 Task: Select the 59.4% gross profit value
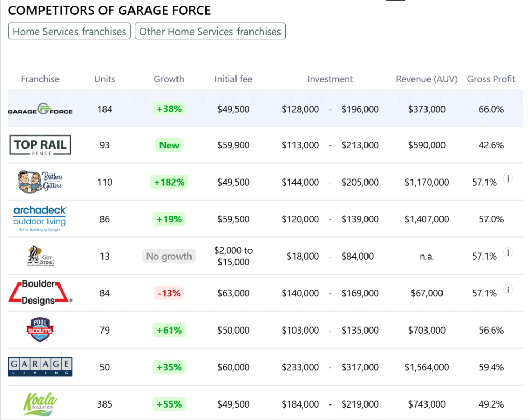click(491, 367)
